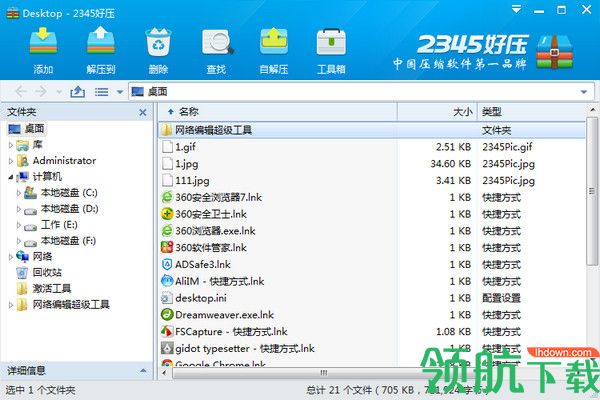Viewport: 600px width, 400px height.
Task: Click the 360软件管家.lnk icon
Action: pyautogui.click(x=167, y=248)
